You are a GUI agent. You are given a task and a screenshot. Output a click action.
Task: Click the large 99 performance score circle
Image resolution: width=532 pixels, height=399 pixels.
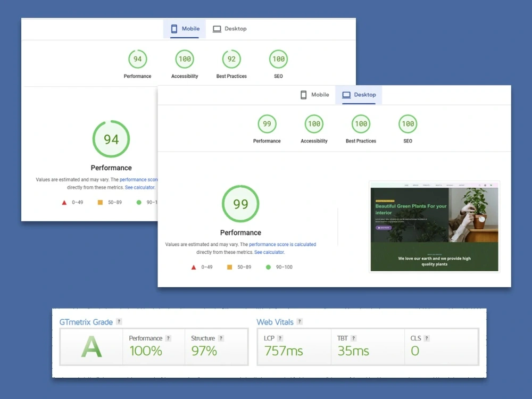(240, 204)
